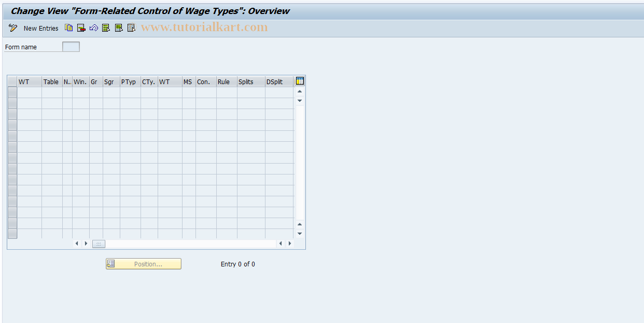644x323 pixels.
Task: Click vertical scrollbar lower up arrow
Action: (300, 224)
